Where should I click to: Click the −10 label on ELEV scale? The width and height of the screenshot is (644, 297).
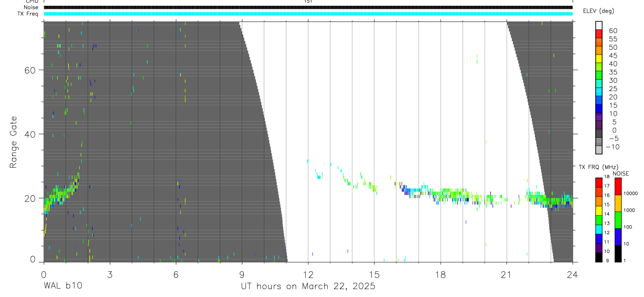point(613,147)
